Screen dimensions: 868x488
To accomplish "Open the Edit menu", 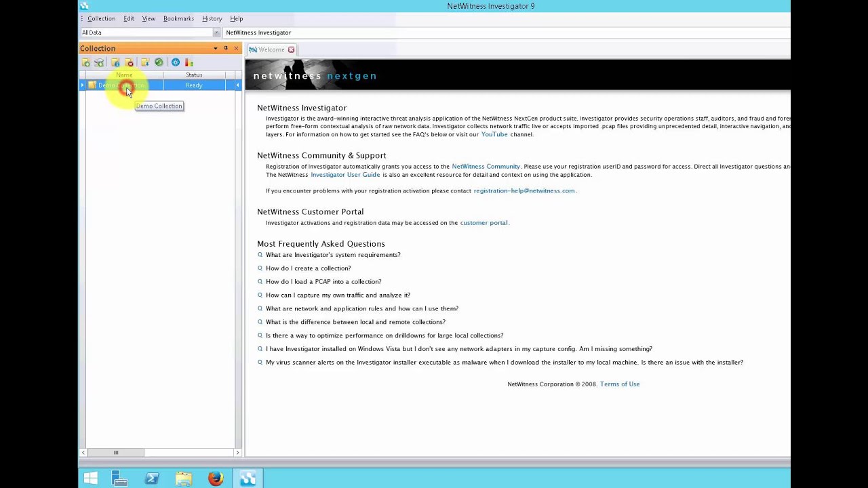I will click(x=129, y=18).
